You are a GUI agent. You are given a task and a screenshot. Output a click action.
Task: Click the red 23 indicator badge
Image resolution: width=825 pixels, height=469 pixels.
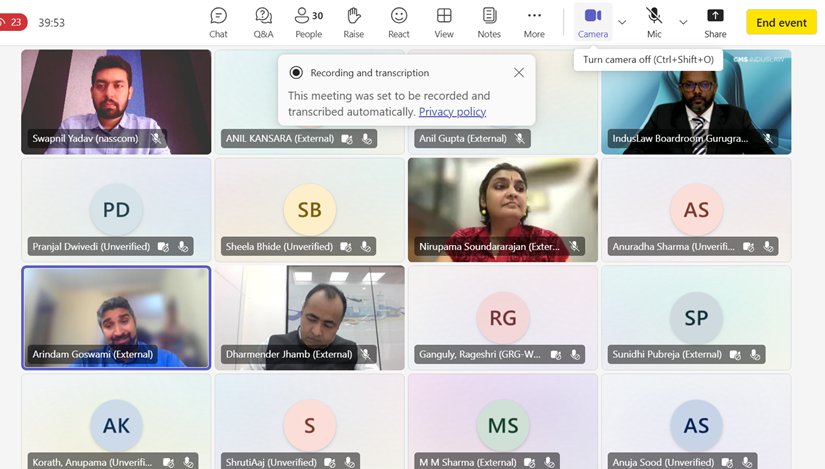tap(13, 22)
